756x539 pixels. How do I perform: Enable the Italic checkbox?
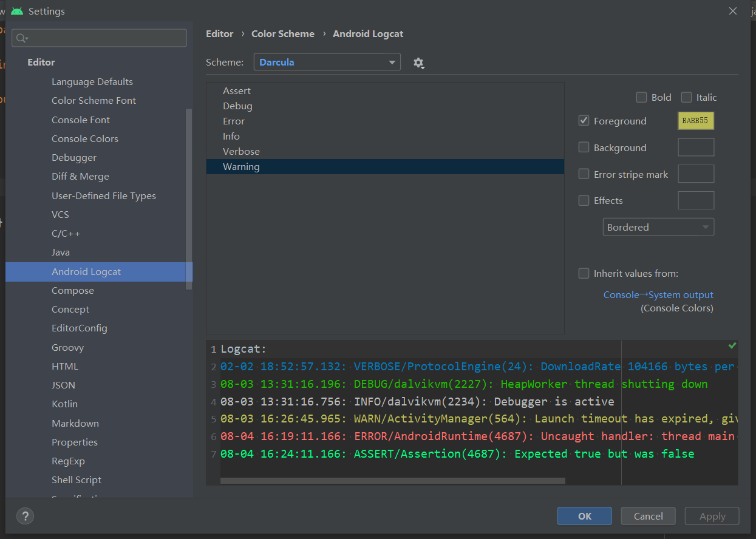pos(686,97)
